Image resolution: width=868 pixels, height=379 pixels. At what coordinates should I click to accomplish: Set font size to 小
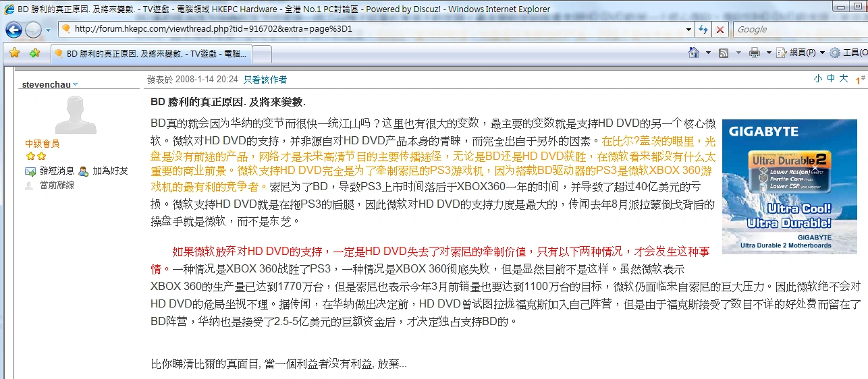818,79
